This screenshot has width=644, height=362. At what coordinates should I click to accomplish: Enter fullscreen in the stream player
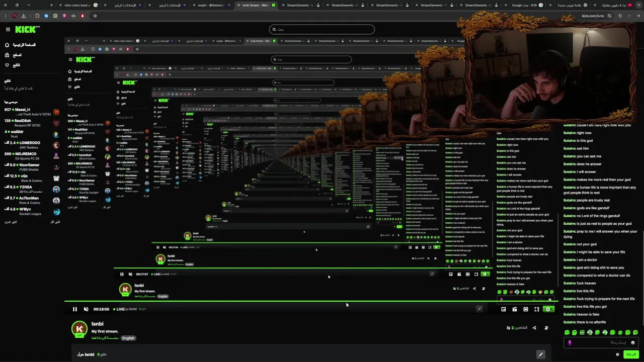click(537, 309)
